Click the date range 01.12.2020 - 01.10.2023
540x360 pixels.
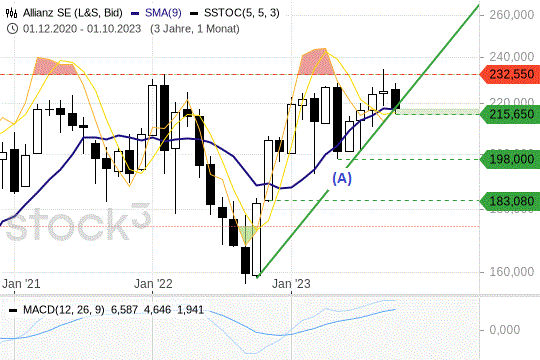point(82,29)
